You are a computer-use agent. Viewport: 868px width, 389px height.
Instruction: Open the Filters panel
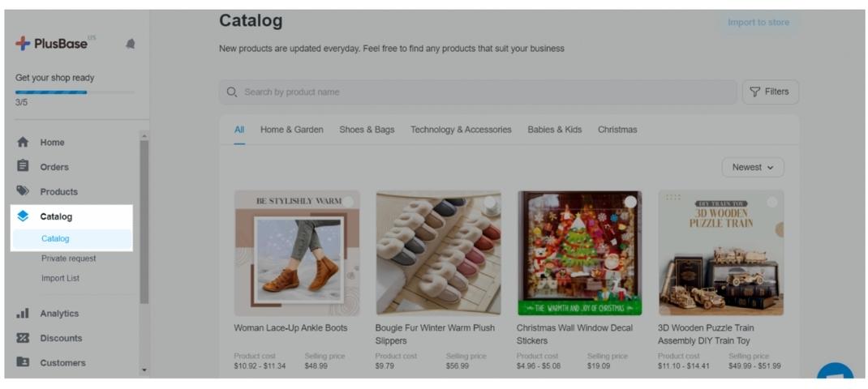pyautogui.click(x=770, y=92)
